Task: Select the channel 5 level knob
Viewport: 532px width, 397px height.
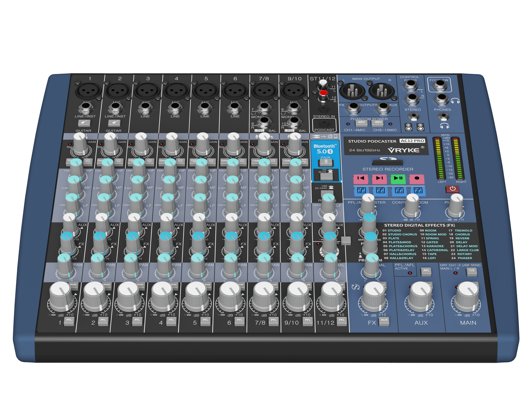Action: pos(197,296)
